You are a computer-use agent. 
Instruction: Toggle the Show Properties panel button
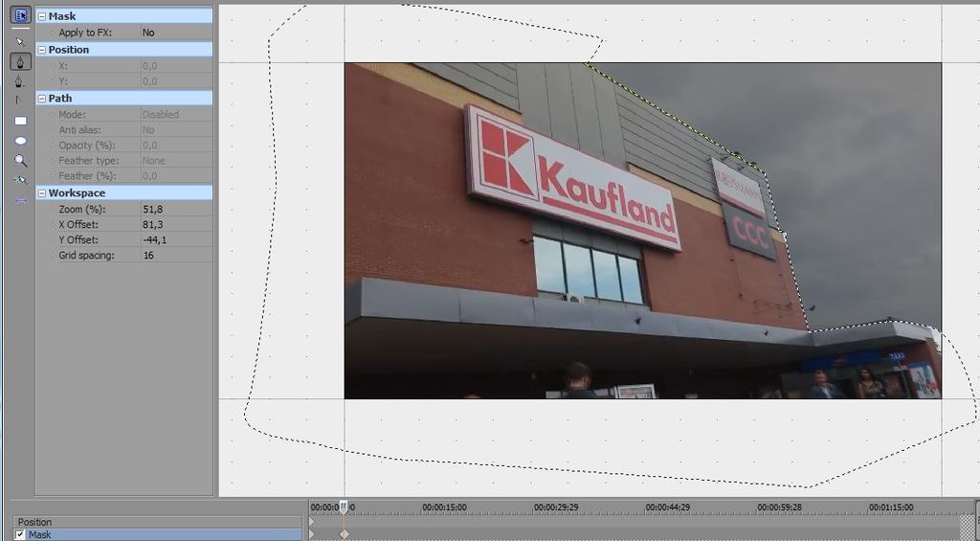(21, 15)
